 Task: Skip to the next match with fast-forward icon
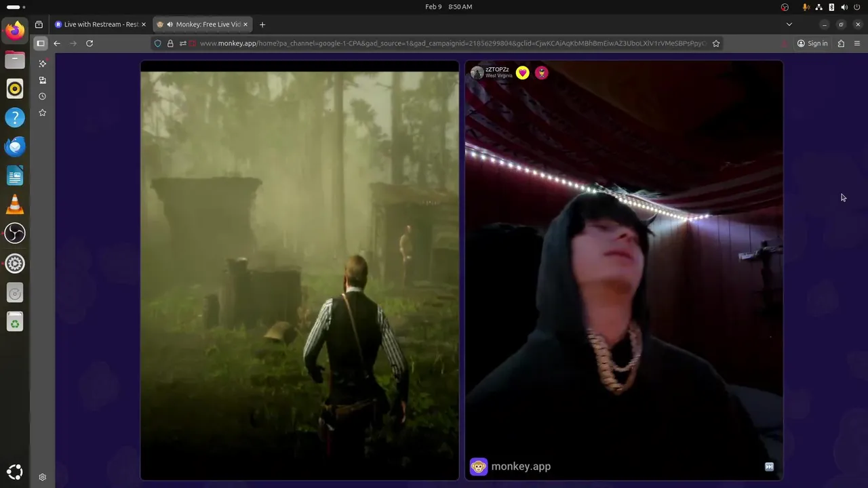(769, 466)
